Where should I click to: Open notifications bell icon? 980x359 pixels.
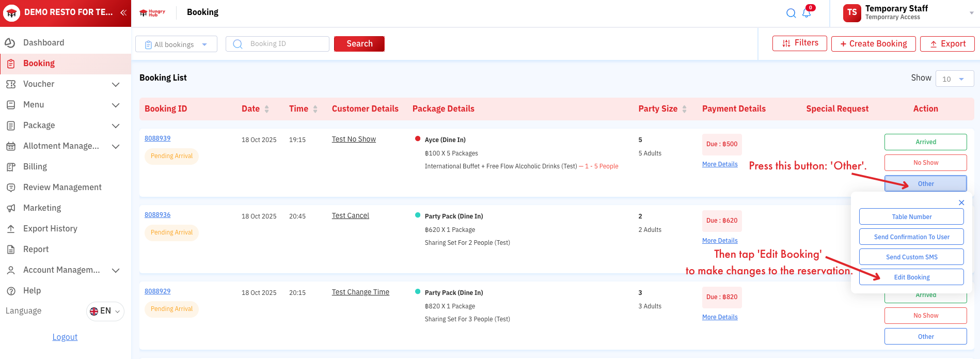[x=807, y=13]
